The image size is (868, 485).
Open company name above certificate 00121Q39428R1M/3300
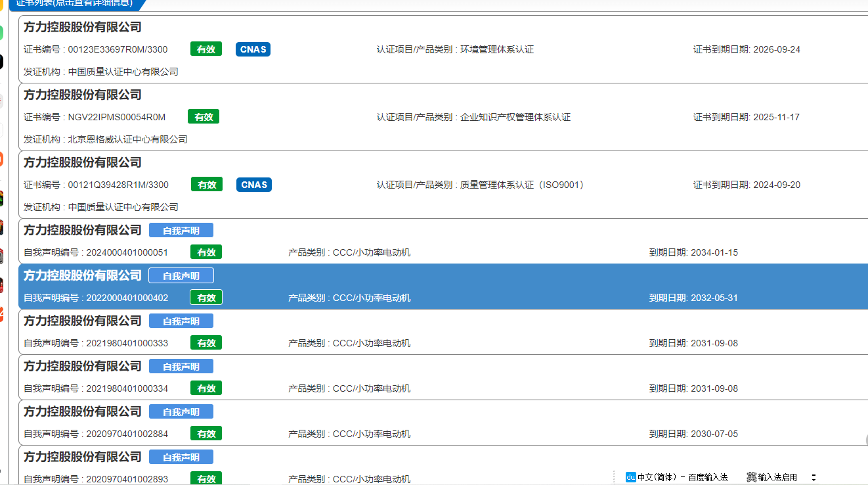click(83, 163)
